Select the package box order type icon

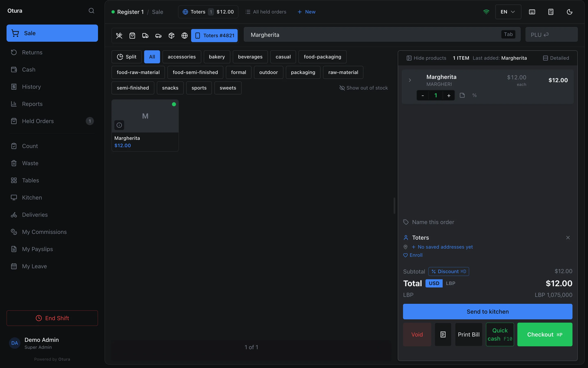171,36
